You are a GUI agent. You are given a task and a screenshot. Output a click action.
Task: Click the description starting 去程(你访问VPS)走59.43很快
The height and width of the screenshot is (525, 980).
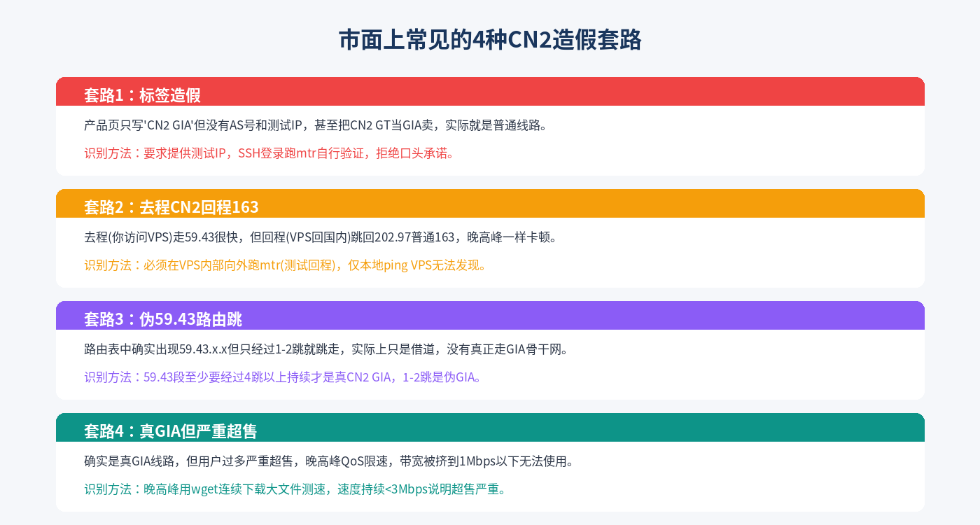click(x=321, y=237)
